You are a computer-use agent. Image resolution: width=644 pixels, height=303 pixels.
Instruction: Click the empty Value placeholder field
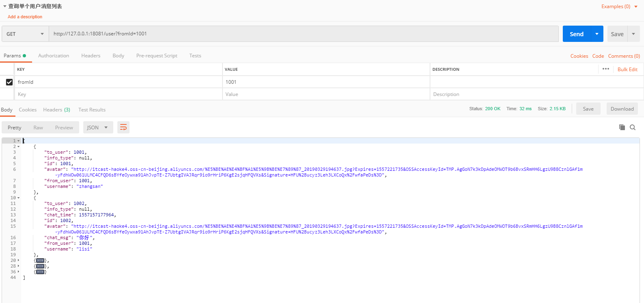pyautogui.click(x=326, y=94)
